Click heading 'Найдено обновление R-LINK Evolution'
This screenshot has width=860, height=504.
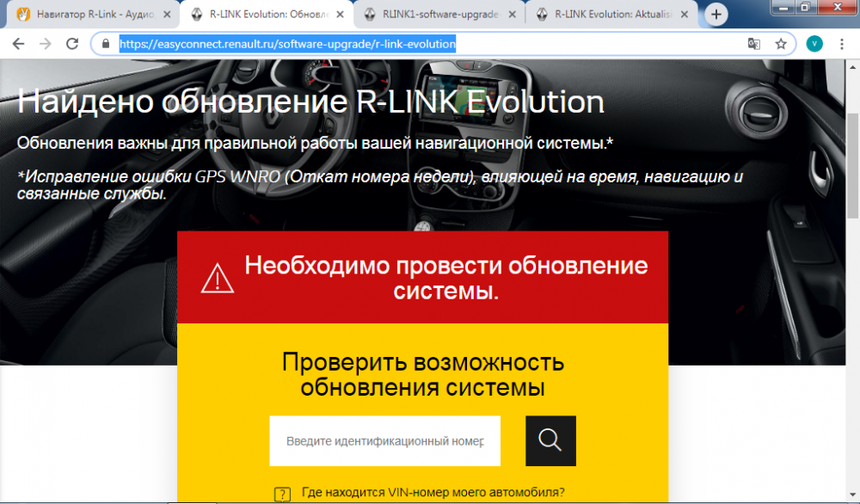click(x=310, y=101)
